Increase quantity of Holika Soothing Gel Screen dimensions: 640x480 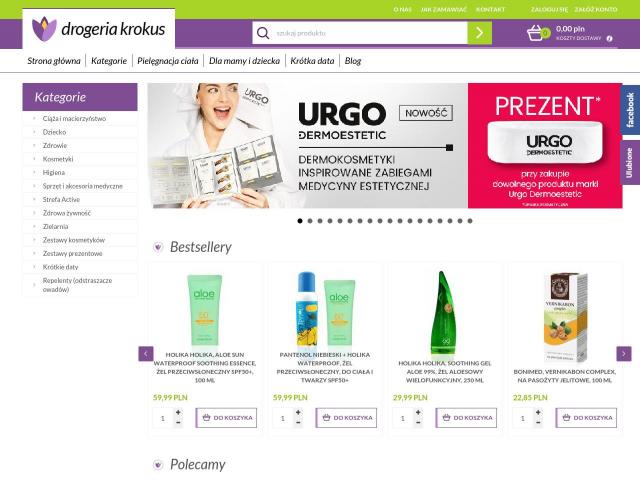pyautogui.click(x=418, y=413)
